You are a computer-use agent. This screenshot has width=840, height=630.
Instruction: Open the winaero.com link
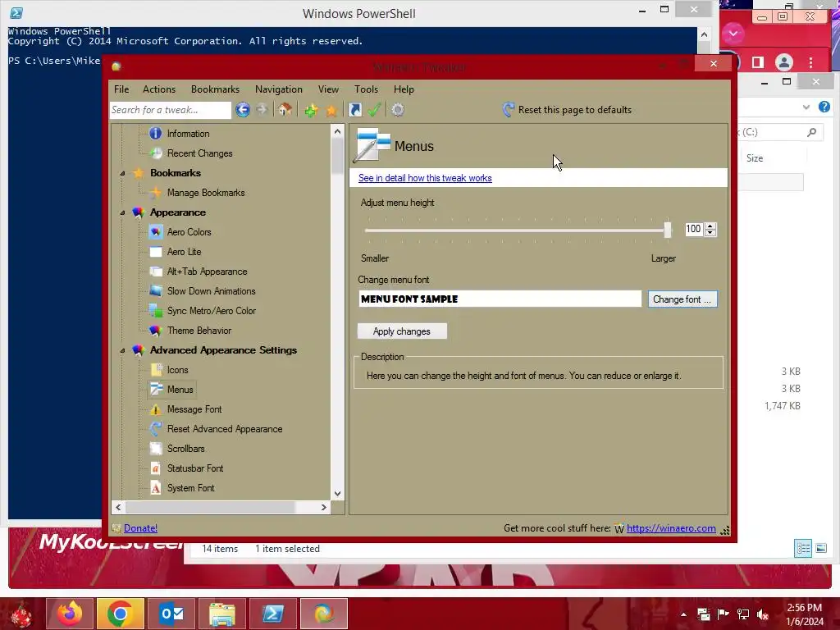(x=671, y=528)
